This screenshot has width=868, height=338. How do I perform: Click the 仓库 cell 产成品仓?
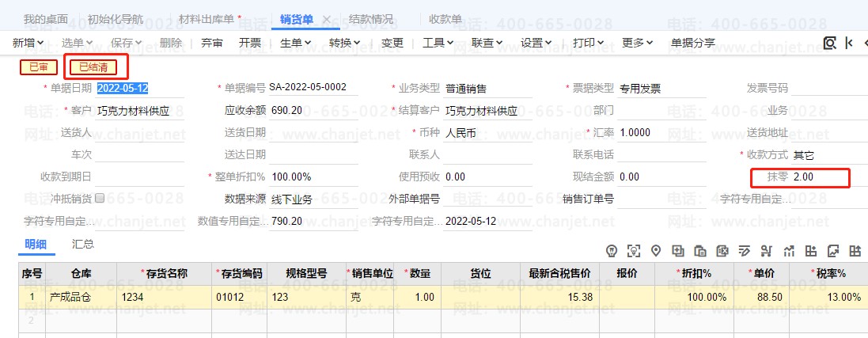coord(81,297)
